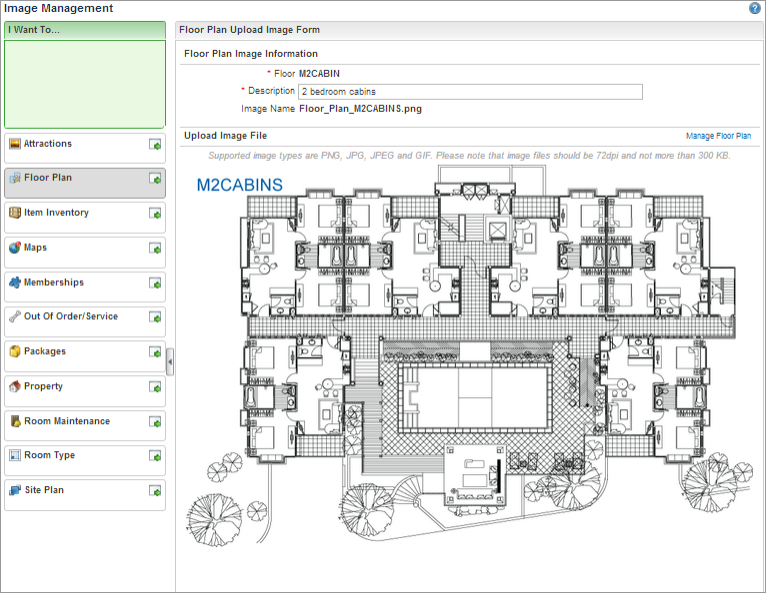Click green arrow icon beside Out Of Order/Service
Screen dimensions: 766x593
click(155, 318)
